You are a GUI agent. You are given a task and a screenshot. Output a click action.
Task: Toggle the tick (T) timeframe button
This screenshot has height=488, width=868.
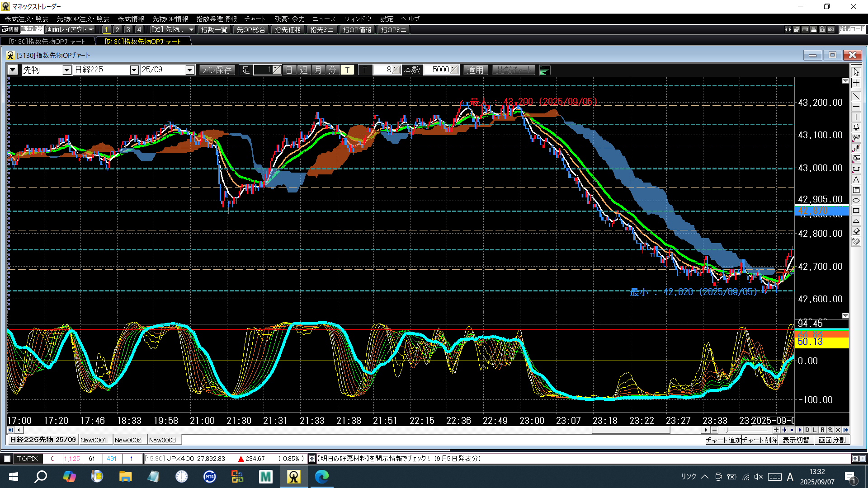(x=347, y=70)
